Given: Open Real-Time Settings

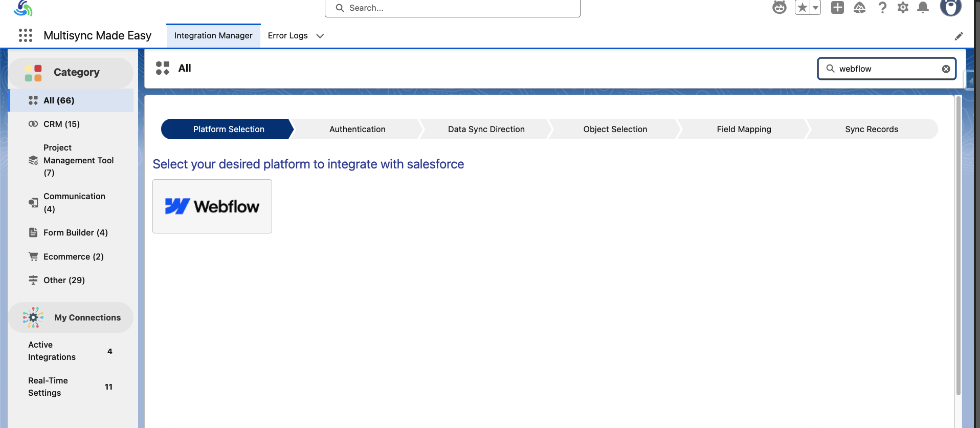Looking at the screenshot, I should 71,387.
